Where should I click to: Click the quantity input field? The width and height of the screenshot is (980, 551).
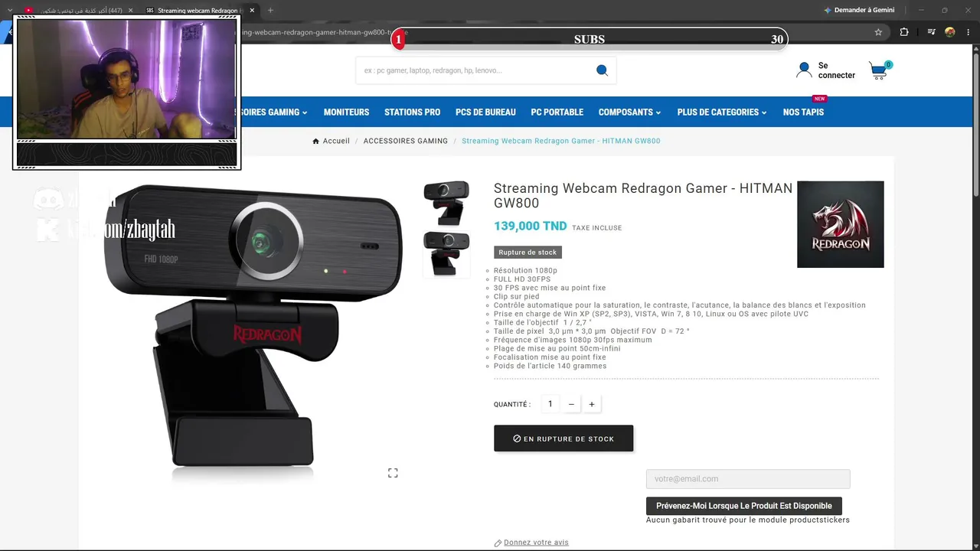tap(550, 404)
